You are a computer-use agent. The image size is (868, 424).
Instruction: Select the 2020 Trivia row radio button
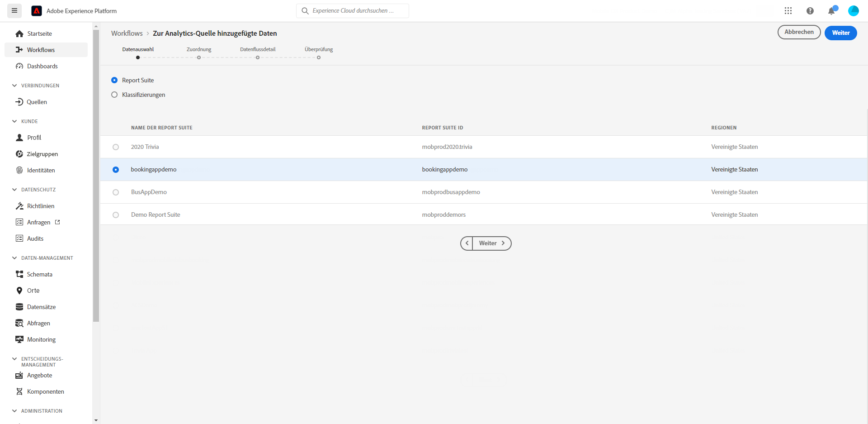[116, 147]
